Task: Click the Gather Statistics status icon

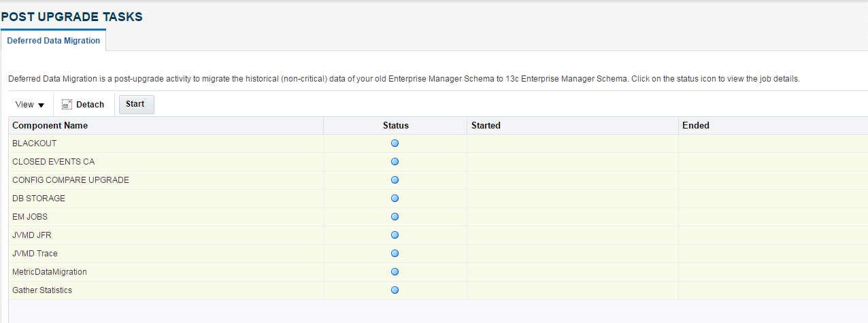Action: [x=395, y=290]
